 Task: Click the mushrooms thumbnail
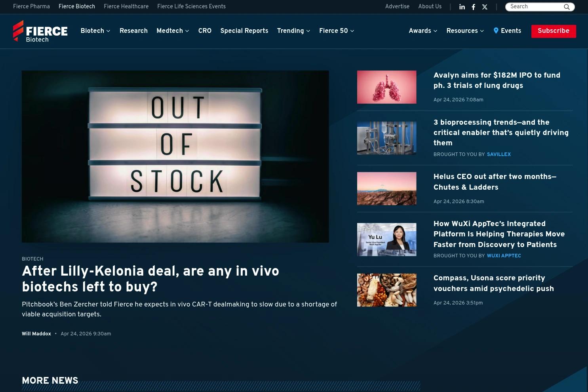pos(386,290)
